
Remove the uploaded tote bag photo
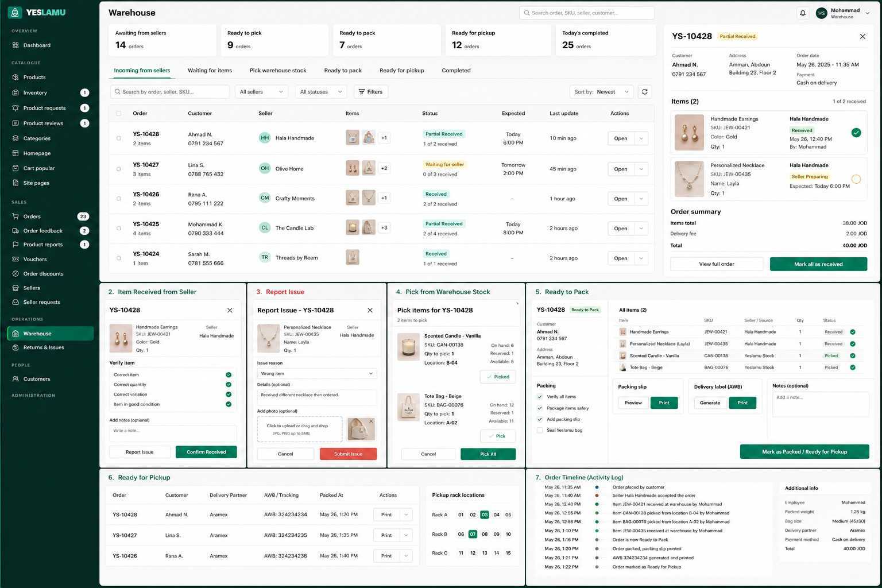[371, 421]
